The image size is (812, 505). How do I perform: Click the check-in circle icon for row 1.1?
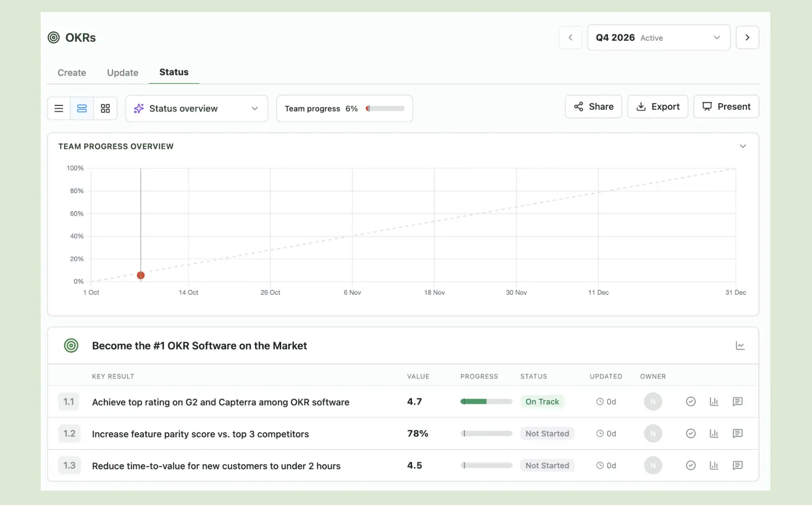[x=691, y=402]
